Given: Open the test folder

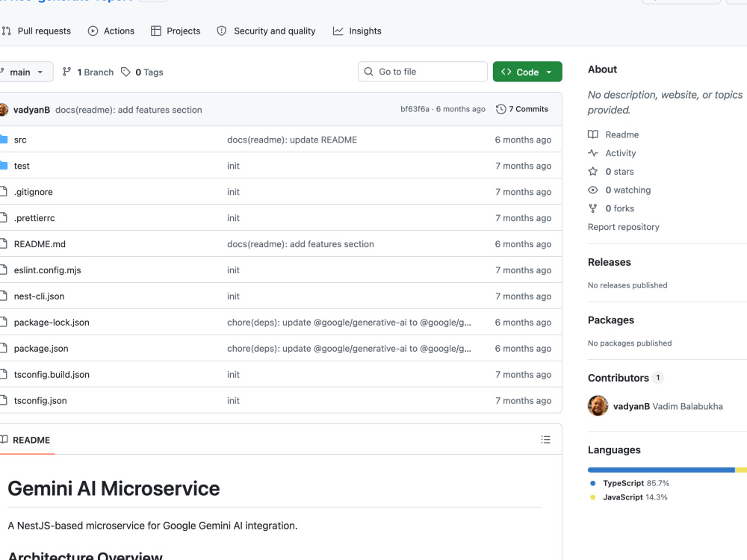Looking at the screenshot, I should pyautogui.click(x=22, y=166).
